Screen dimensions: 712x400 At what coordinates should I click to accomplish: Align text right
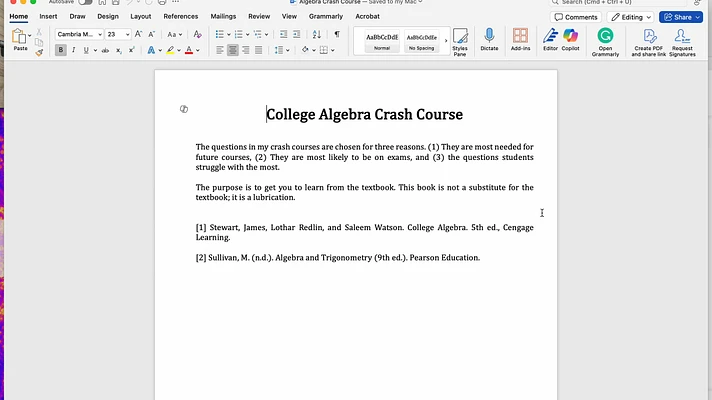tap(246, 50)
